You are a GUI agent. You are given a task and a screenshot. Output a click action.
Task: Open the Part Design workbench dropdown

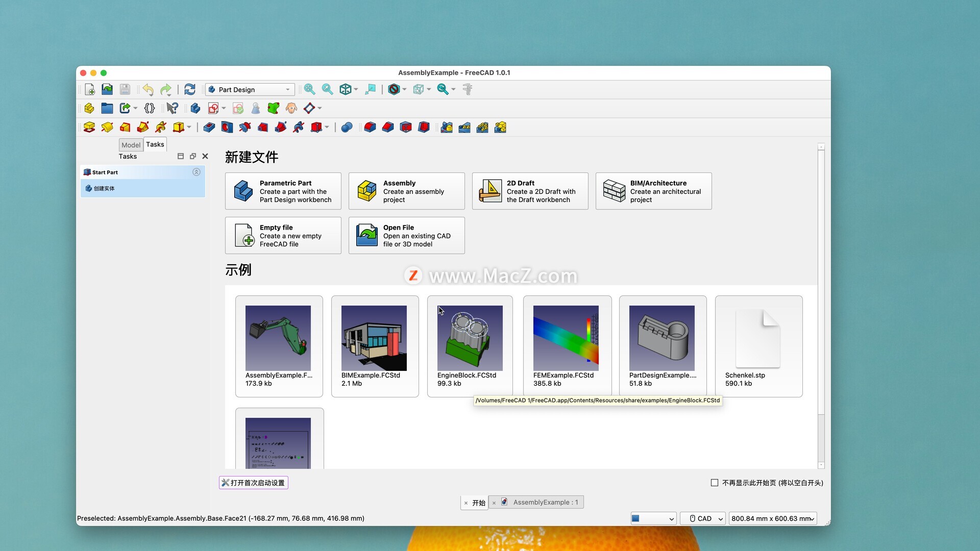coord(250,89)
